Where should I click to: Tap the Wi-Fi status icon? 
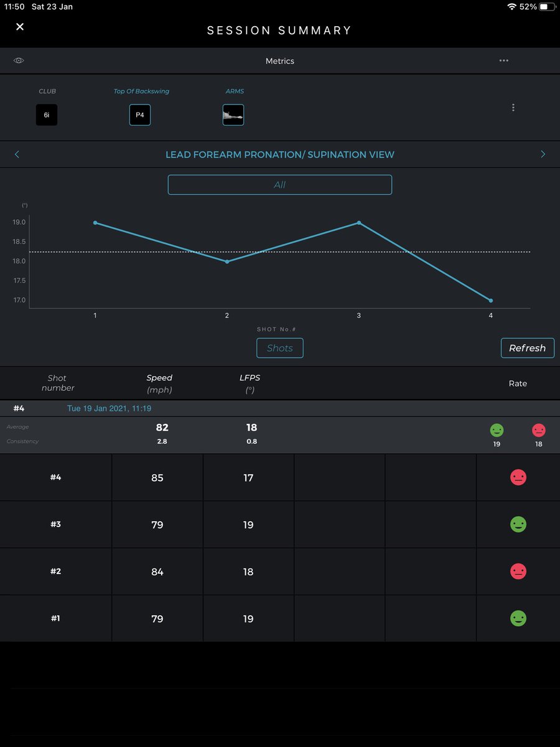click(x=511, y=6)
